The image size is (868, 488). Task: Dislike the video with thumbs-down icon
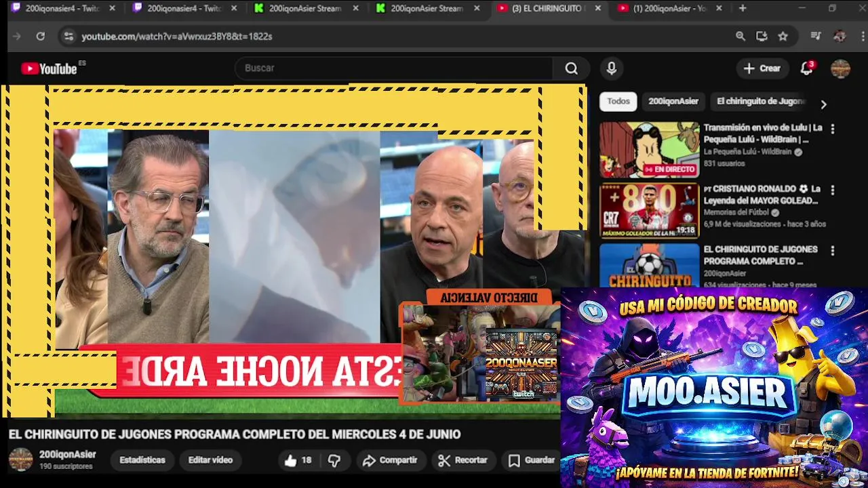click(334, 460)
